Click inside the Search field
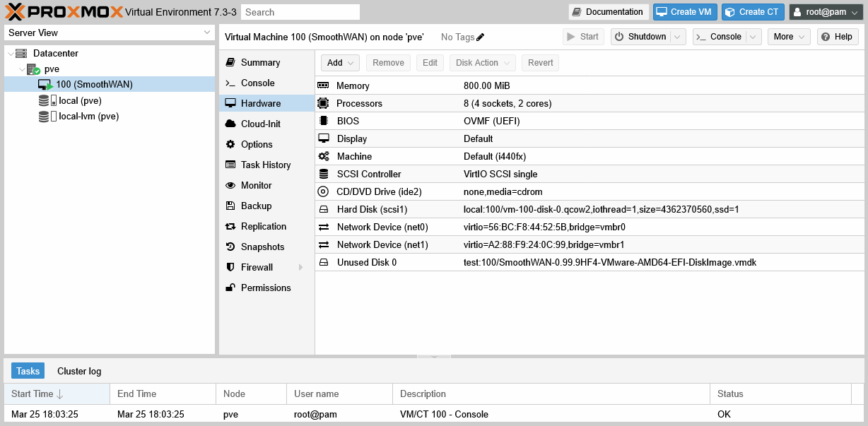Viewport: 868px width, 426px height. click(x=300, y=11)
